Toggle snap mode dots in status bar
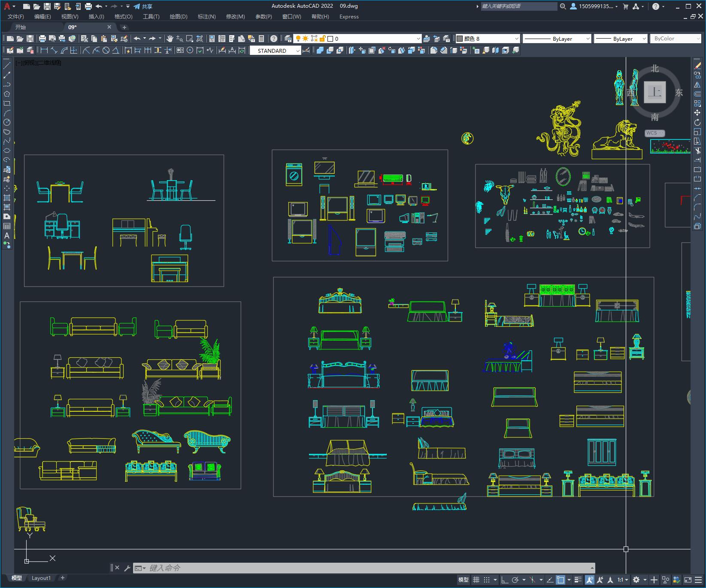Screen dimensions: 706x588 tap(487, 580)
